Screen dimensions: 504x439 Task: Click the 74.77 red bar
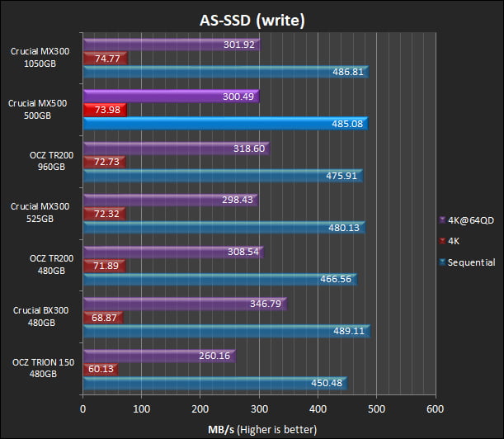click(x=105, y=59)
